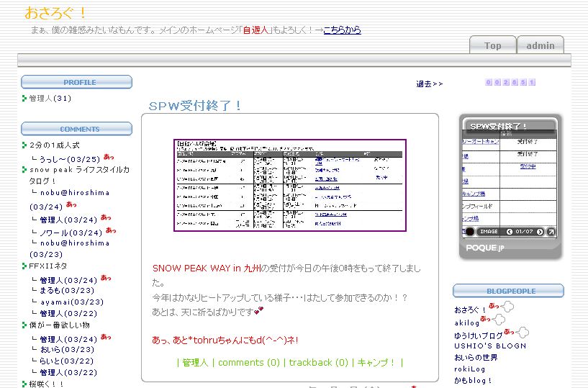Image resolution: width=588 pixels, height=388 pixels.
Task: Click the puff cloud icon beside akilog
Action: click(499, 320)
